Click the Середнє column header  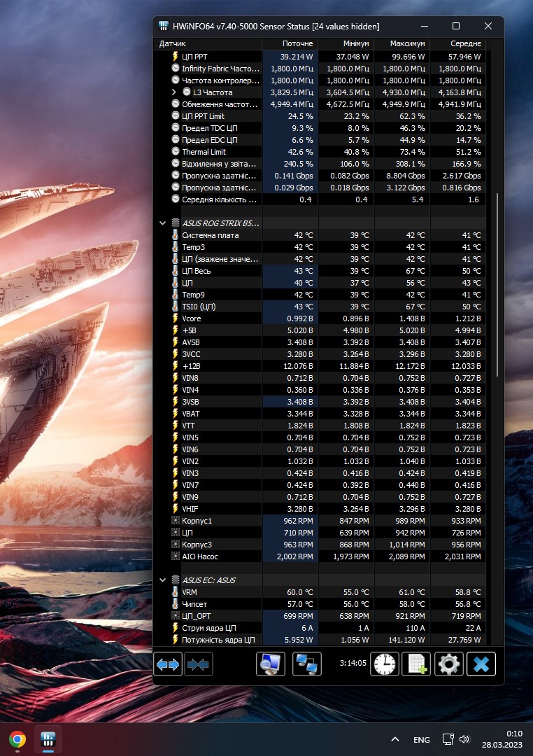pyautogui.click(x=458, y=43)
